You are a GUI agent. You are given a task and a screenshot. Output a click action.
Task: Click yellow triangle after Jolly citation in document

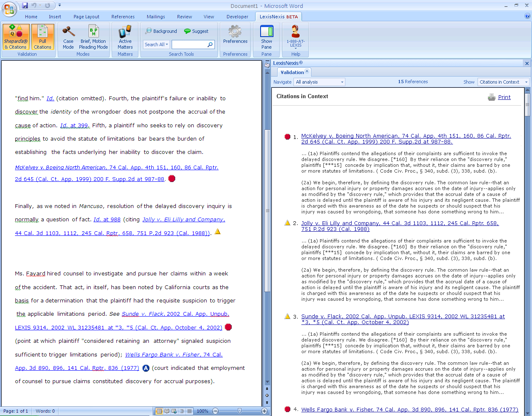pyautogui.click(x=217, y=232)
